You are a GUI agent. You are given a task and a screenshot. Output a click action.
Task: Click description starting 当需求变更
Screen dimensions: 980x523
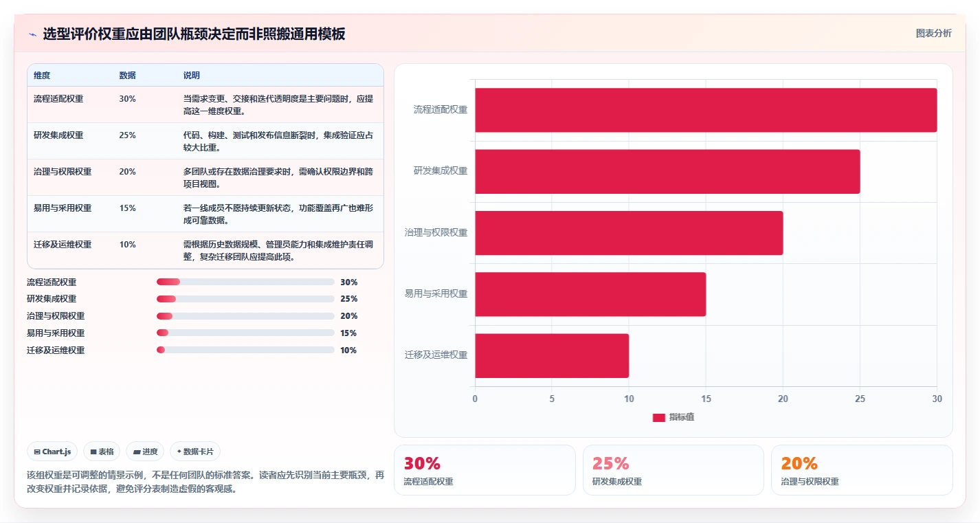click(278, 104)
